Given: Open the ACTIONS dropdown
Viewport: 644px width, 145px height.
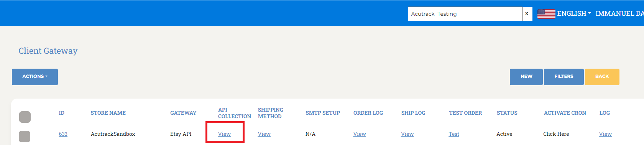Looking at the screenshot, I should 35,77.
